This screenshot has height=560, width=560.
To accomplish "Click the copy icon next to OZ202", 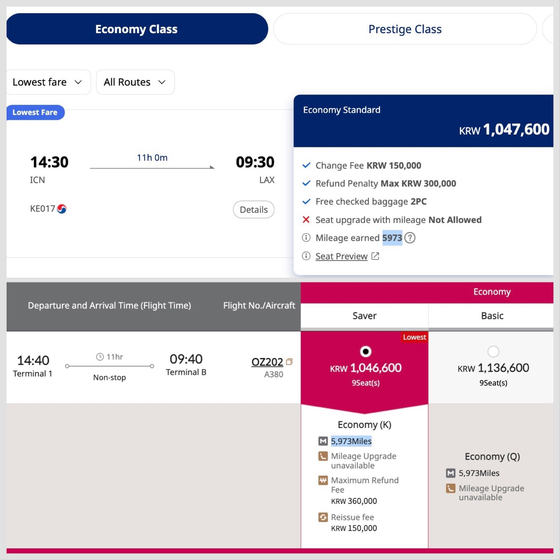I will tap(289, 362).
